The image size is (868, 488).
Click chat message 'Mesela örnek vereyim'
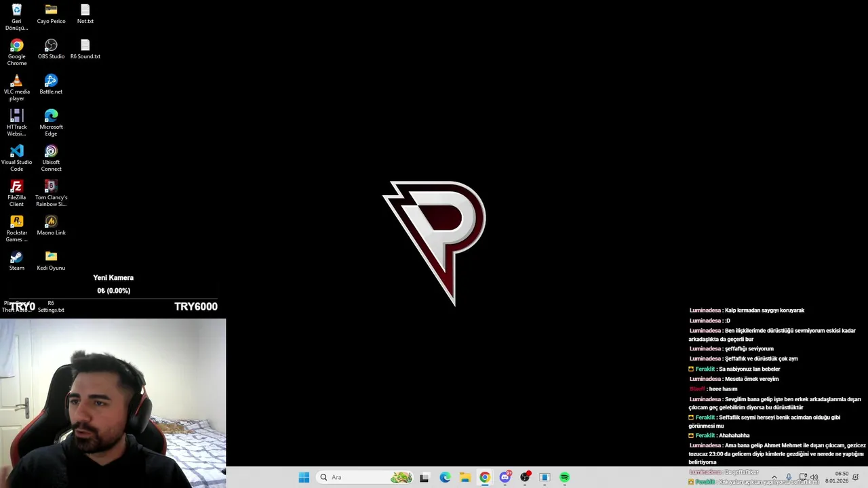[751, 379]
